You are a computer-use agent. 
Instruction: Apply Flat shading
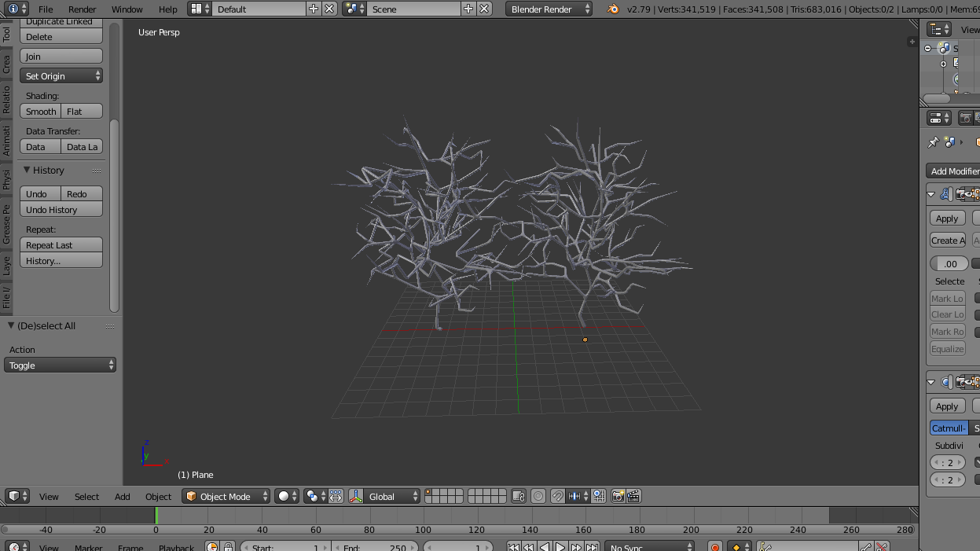pyautogui.click(x=83, y=112)
